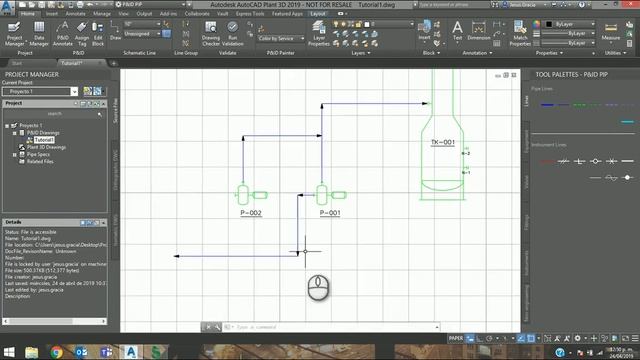Collapse the Proyecto 1 tree node
Image resolution: width=640 pixels, height=360 pixels.
[x=7, y=126]
